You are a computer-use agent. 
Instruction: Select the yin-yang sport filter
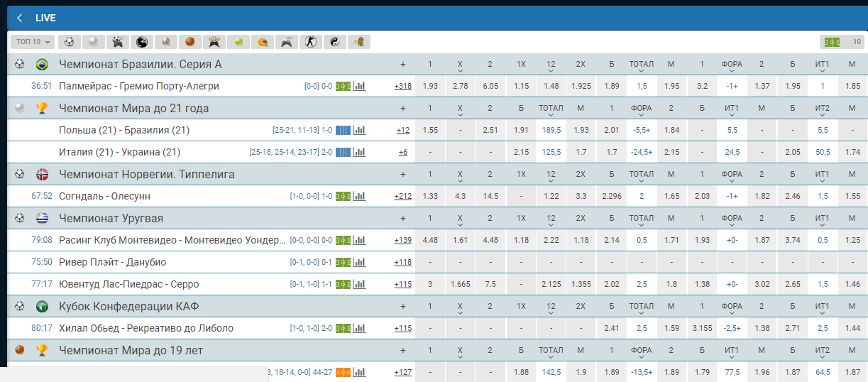pyautogui.click(x=334, y=42)
